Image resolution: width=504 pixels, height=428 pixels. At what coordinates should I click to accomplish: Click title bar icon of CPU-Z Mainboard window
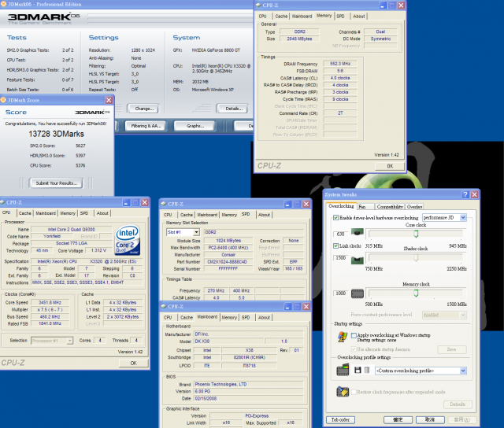coord(164,306)
